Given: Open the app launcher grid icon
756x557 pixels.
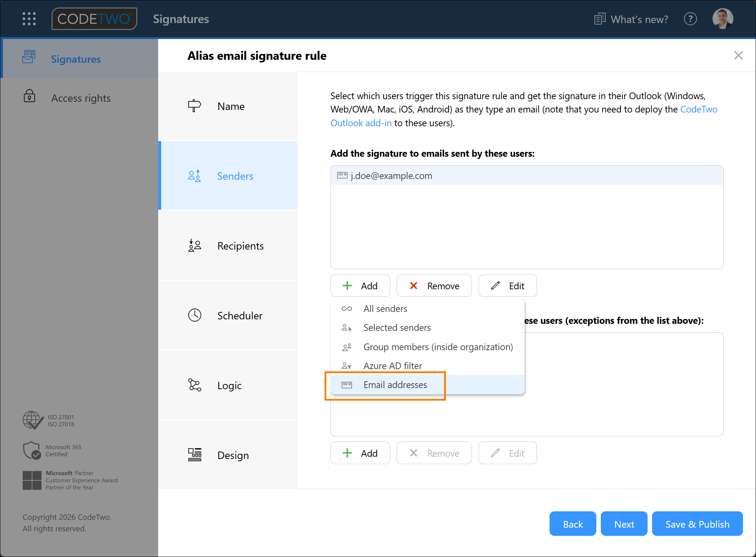Looking at the screenshot, I should pyautogui.click(x=29, y=19).
